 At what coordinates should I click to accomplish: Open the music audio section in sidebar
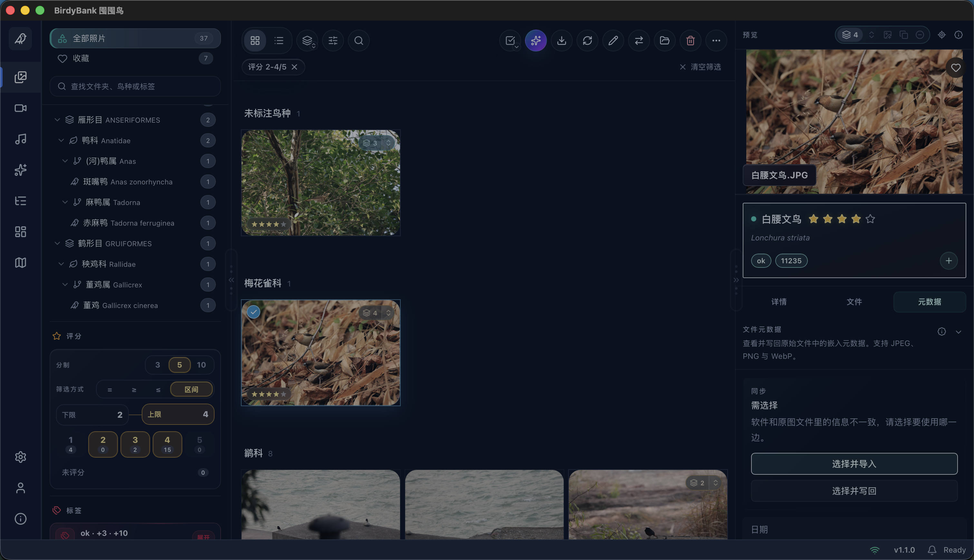(x=20, y=139)
